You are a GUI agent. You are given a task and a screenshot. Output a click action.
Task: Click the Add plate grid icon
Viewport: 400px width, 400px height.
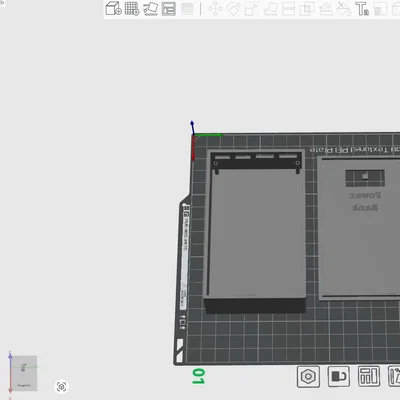[132, 8]
